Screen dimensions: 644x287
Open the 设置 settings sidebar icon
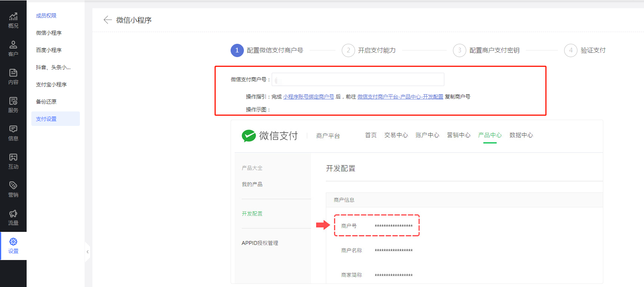13,246
